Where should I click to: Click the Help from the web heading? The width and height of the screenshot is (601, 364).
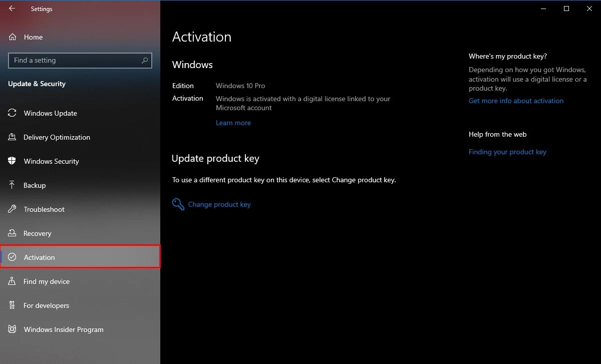click(497, 134)
